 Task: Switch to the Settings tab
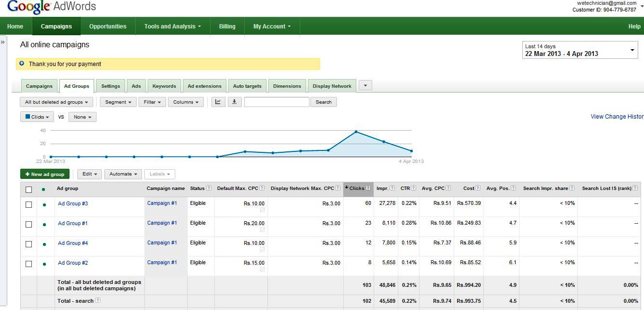[111, 86]
